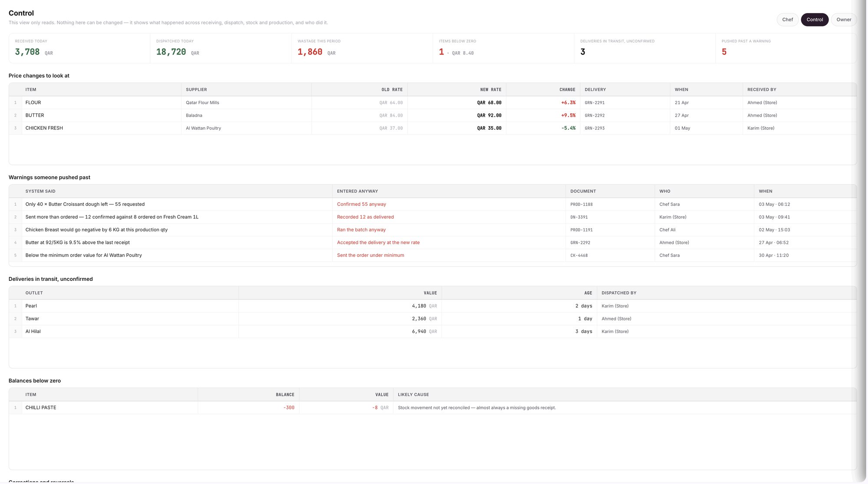Open delivery GRN-2293
Viewport: 868px width, 484px height.
[594, 128]
